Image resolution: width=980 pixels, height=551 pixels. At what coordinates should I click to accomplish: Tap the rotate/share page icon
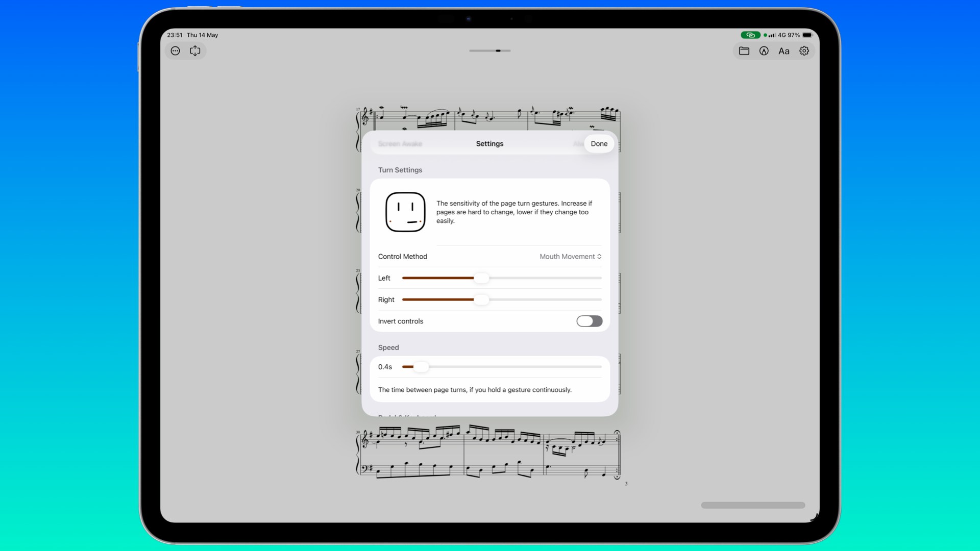click(195, 51)
